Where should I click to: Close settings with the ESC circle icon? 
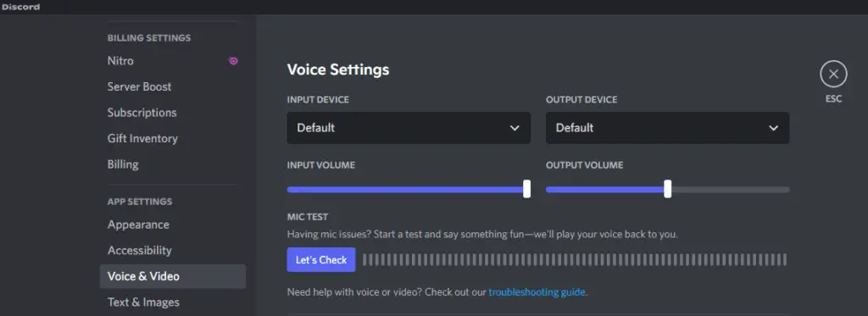tap(833, 75)
